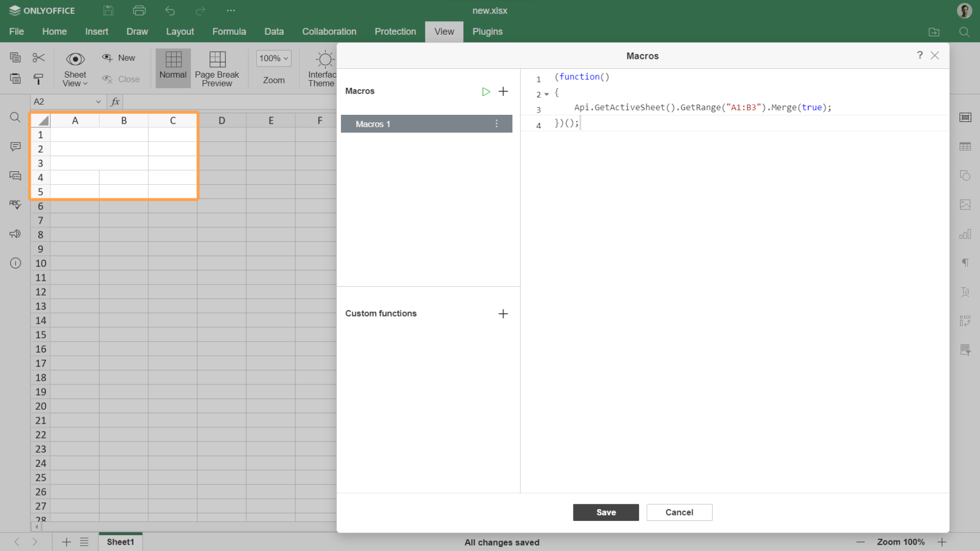Open file location folder icon
The height and width of the screenshot is (551, 980).
pos(934,32)
